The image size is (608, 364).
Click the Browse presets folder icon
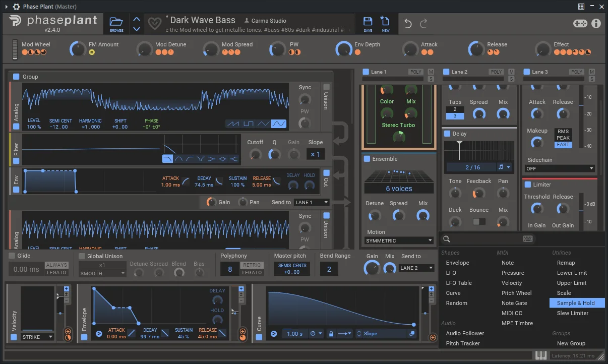(x=116, y=23)
